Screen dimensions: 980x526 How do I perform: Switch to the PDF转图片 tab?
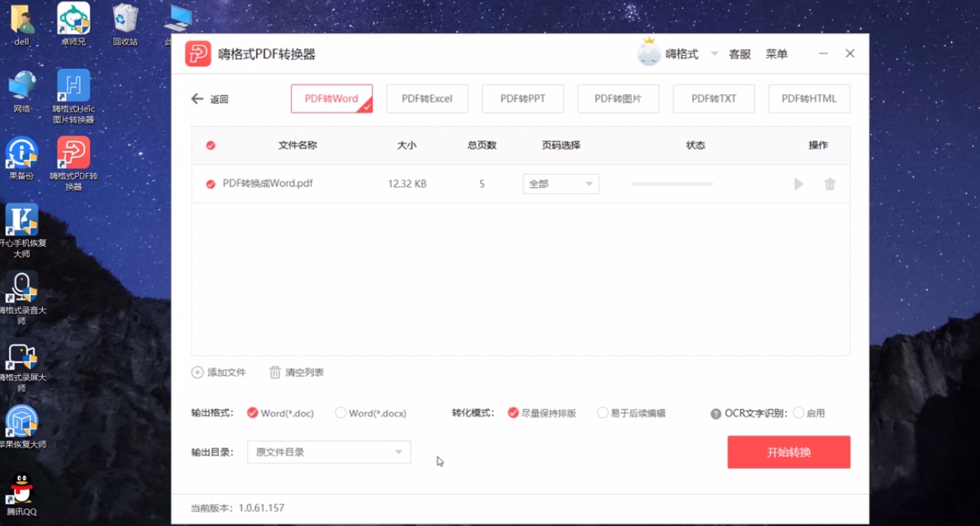point(618,99)
